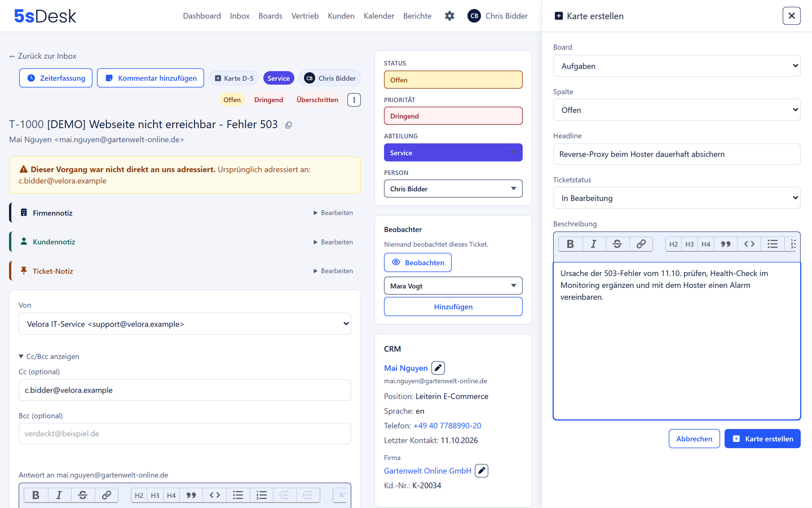Open the Von sender dropdown
The width and height of the screenshot is (812, 508).
tap(185, 324)
